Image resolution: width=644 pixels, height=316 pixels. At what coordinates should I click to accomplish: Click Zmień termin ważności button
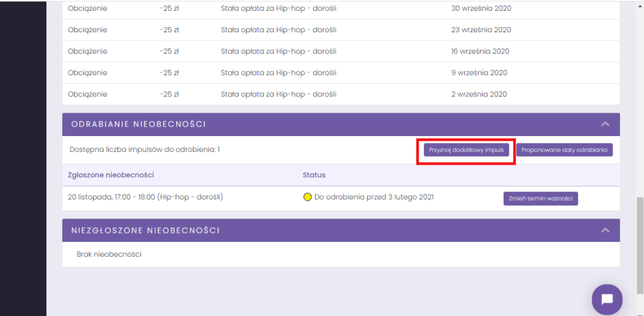540,198
